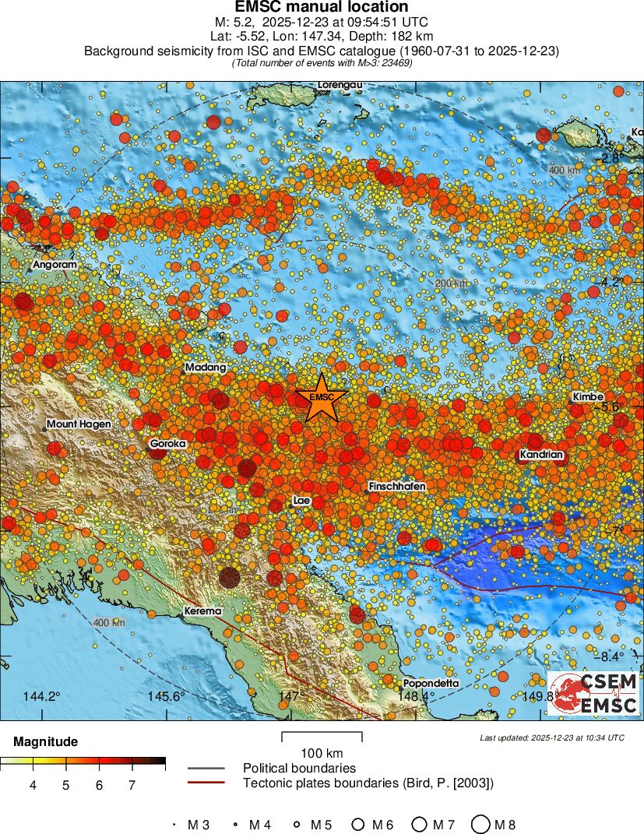Click the Last updated timestamp

(552, 737)
